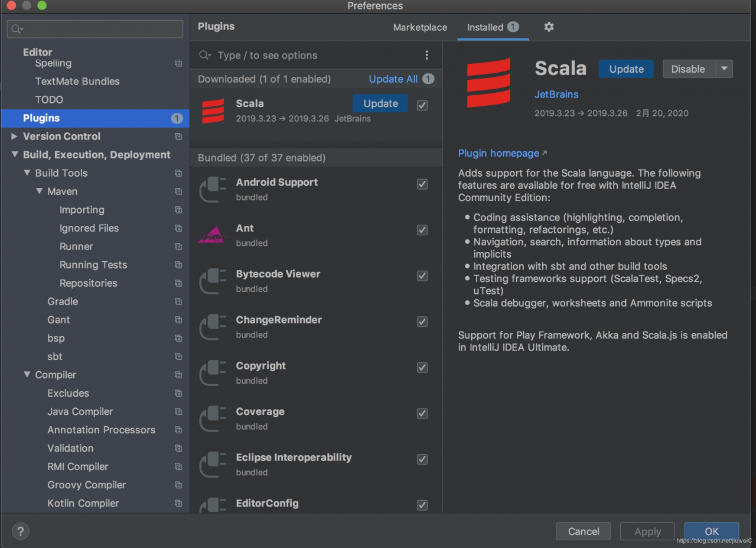Screen dimensions: 756x548
Task: Switch to the Installed tab
Action: 493,27
